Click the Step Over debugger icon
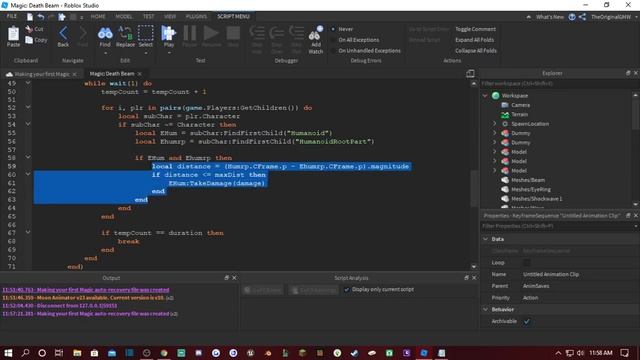640x360 pixels. pyautogui.click(x=277, y=33)
